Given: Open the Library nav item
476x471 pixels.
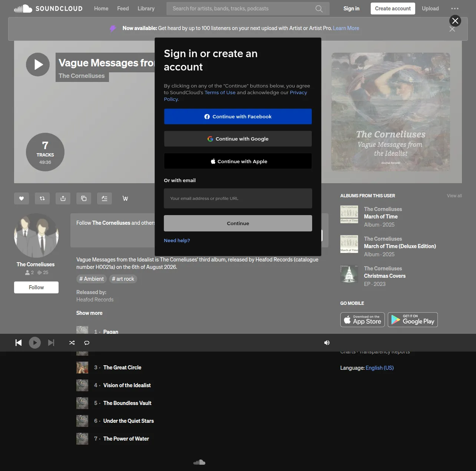Looking at the screenshot, I should [x=146, y=9].
